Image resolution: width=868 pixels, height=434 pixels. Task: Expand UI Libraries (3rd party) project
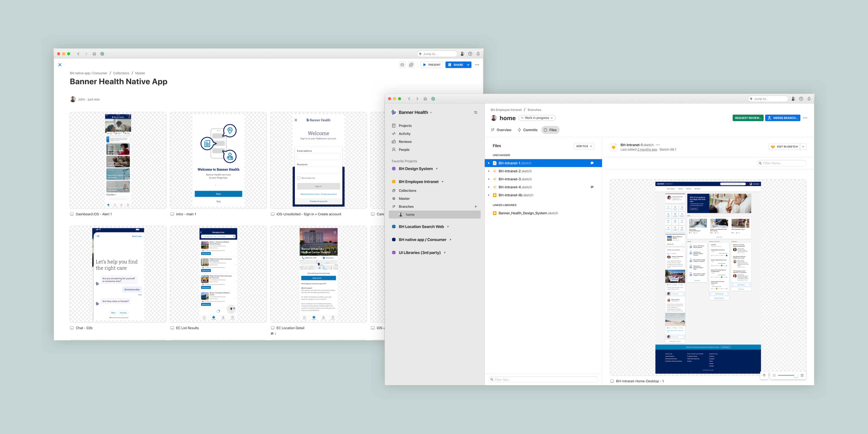pos(445,253)
